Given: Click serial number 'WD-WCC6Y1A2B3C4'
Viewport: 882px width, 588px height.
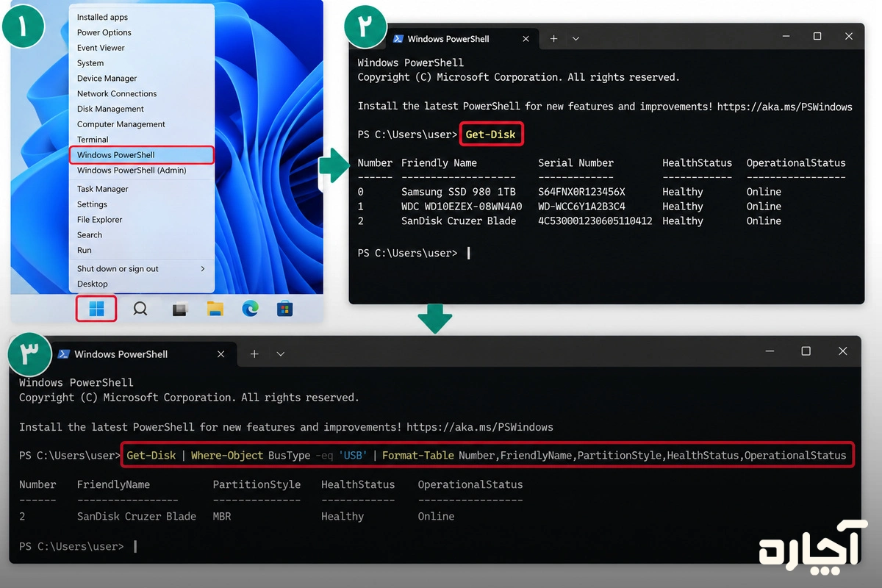Looking at the screenshot, I should coord(581,207).
